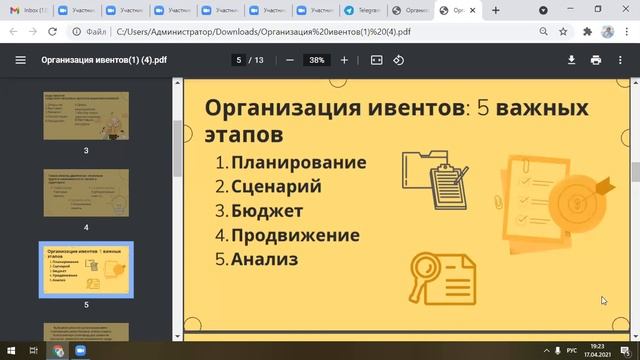Screen dimensions: 640x360
Task: Open the Chrome profile avatar
Action: point(607,31)
